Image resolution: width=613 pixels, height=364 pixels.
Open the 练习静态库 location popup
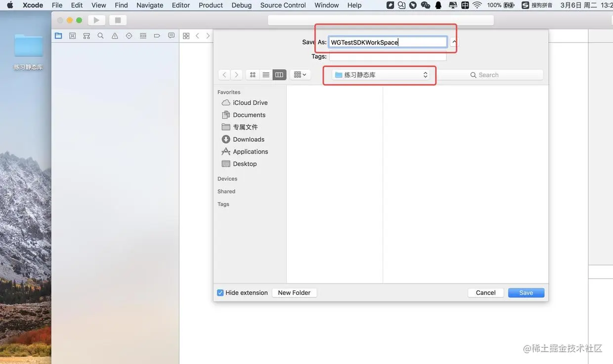(380, 75)
